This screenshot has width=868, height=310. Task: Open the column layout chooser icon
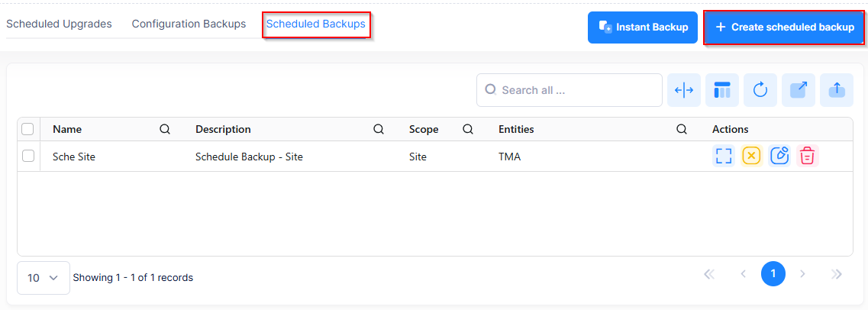click(x=722, y=90)
